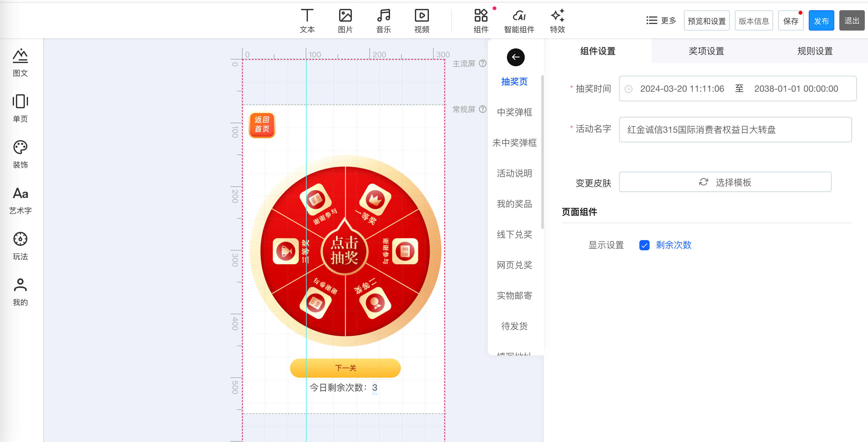Click 选择模板 skin template button
This screenshot has height=442, width=868.
[725, 182]
